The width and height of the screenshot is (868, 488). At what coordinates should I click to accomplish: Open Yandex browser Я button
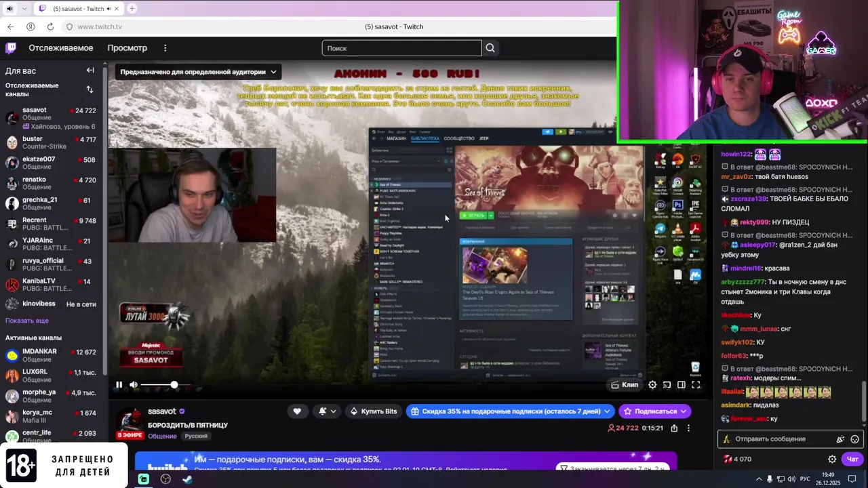[31, 26]
